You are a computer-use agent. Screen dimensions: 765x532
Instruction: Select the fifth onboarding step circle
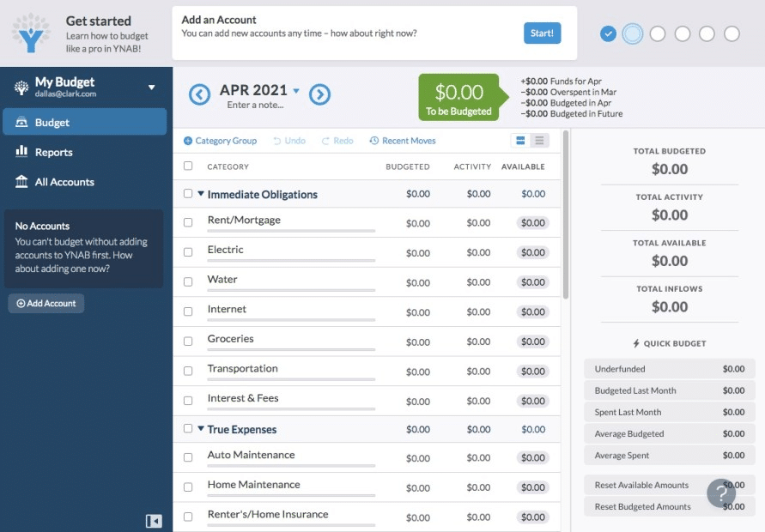(707, 33)
